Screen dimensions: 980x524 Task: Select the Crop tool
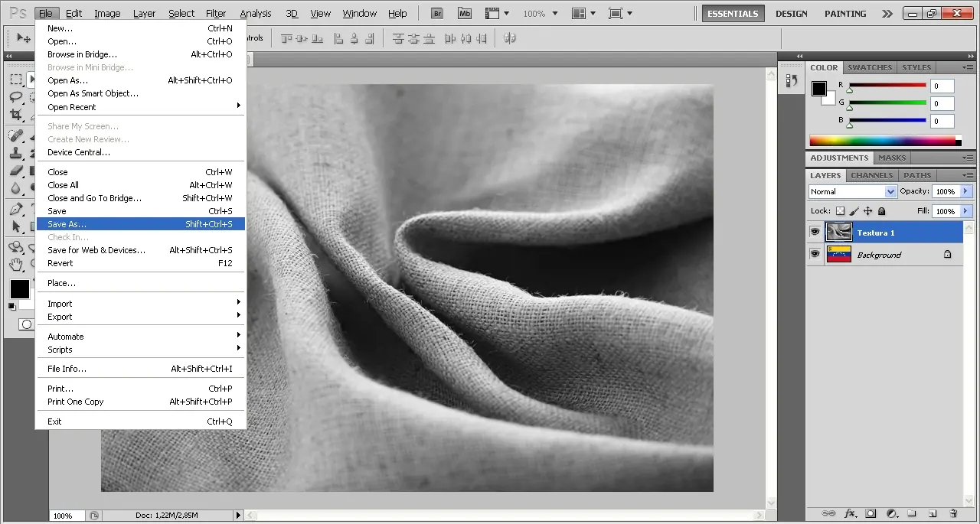point(15,115)
